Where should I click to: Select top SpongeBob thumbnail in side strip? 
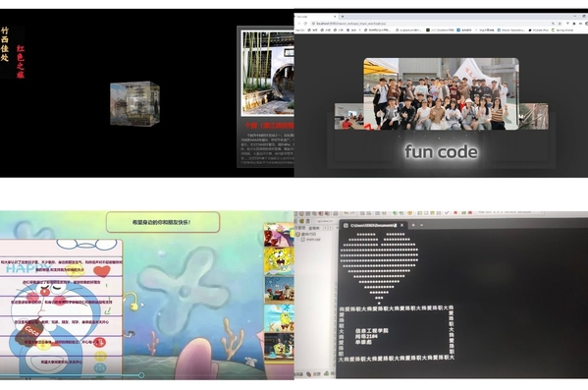point(279,234)
